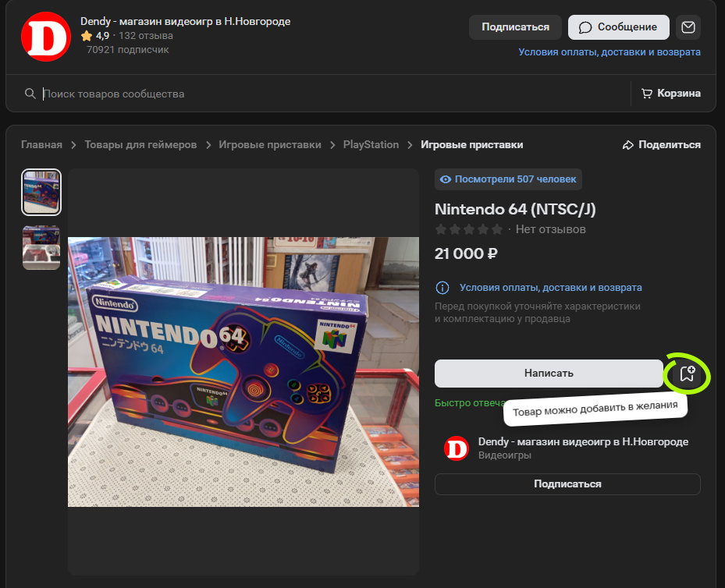The height and width of the screenshot is (588, 725).
Task: Select the second product thumbnail
Action: [41, 247]
